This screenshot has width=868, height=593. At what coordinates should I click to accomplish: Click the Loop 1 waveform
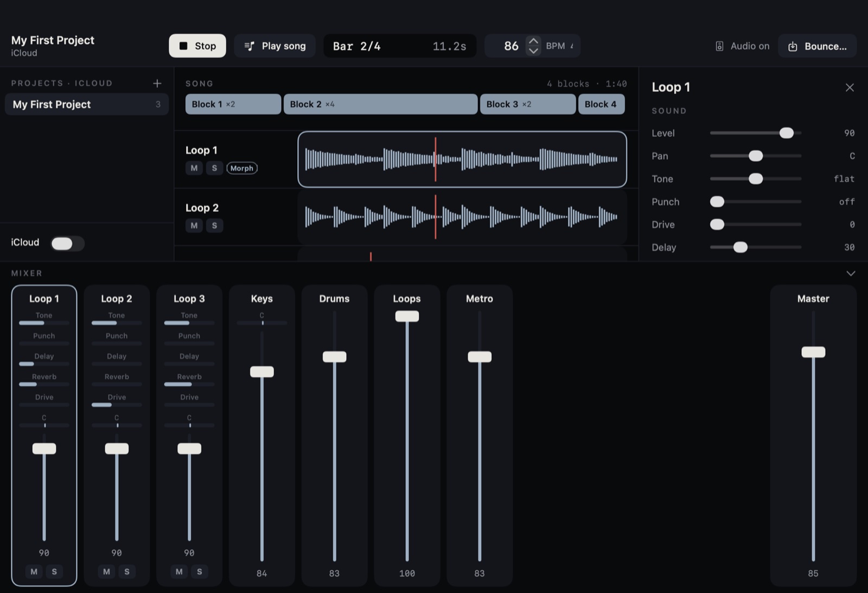[x=462, y=160]
